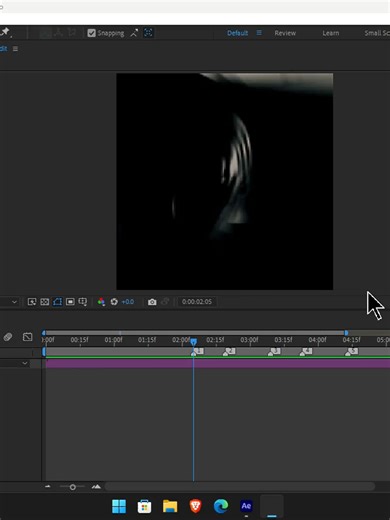Open Brave browser from taskbar
The width and height of the screenshot is (390, 520).
195,506
